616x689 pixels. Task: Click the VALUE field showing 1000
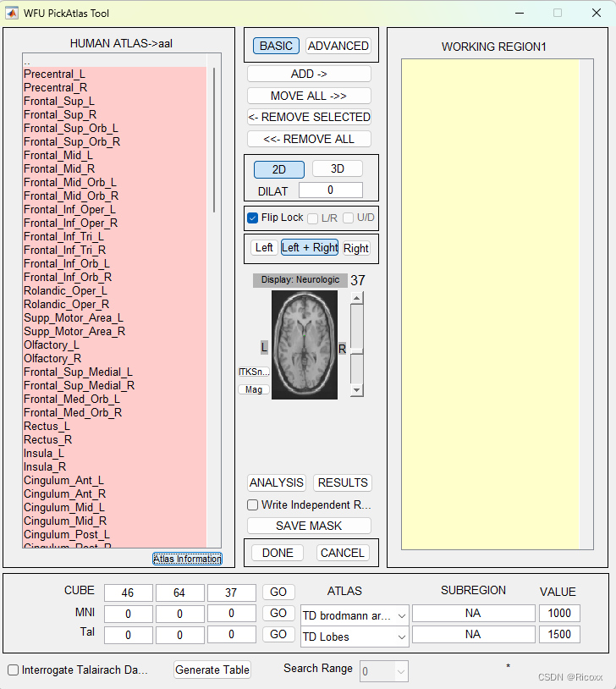[x=559, y=613]
